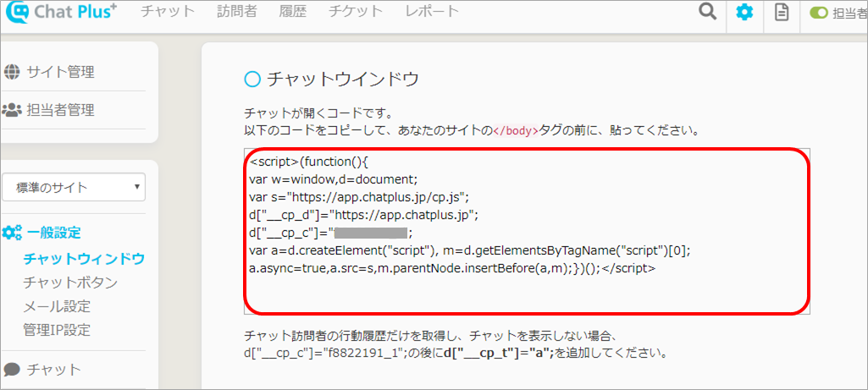Collapse the 一般設定 section

point(53,233)
